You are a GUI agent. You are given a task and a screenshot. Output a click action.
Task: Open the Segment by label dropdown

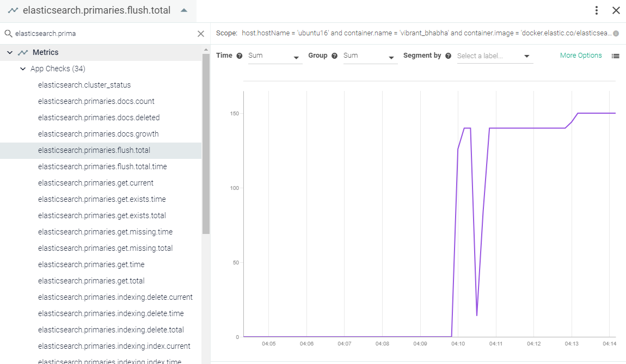pos(495,56)
